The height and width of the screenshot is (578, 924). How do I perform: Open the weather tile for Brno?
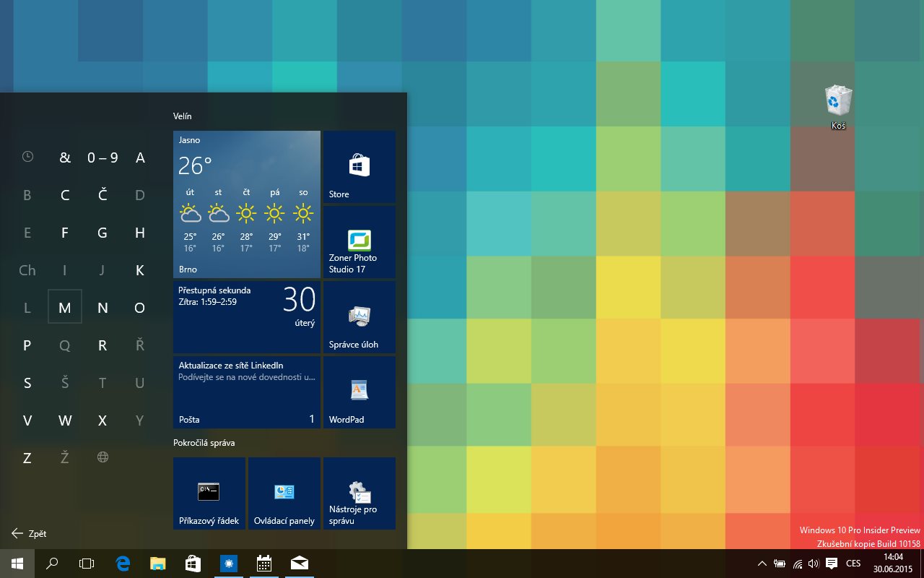click(247, 204)
